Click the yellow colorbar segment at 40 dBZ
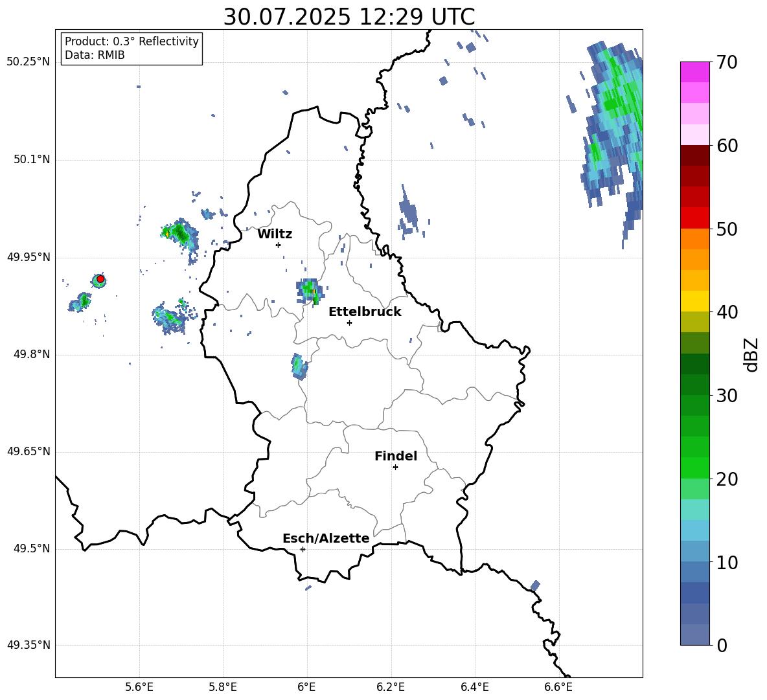The height and width of the screenshot is (700, 767). (x=694, y=302)
